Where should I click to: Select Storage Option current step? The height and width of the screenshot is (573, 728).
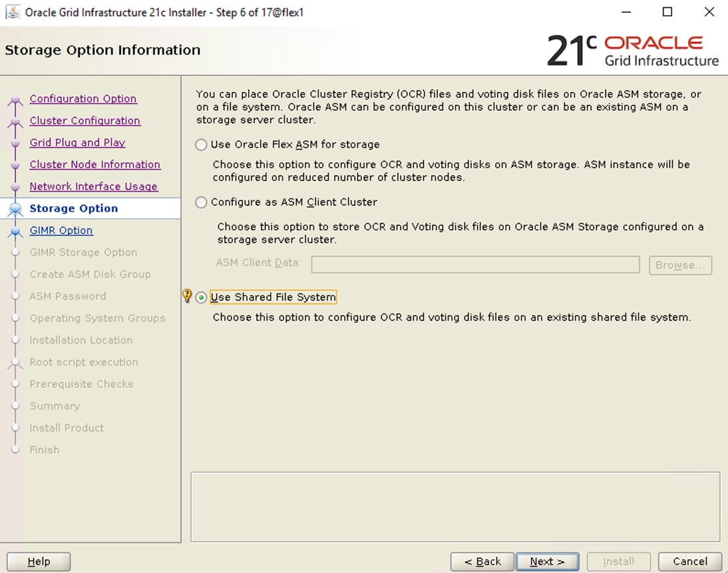pyautogui.click(x=74, y=208)
